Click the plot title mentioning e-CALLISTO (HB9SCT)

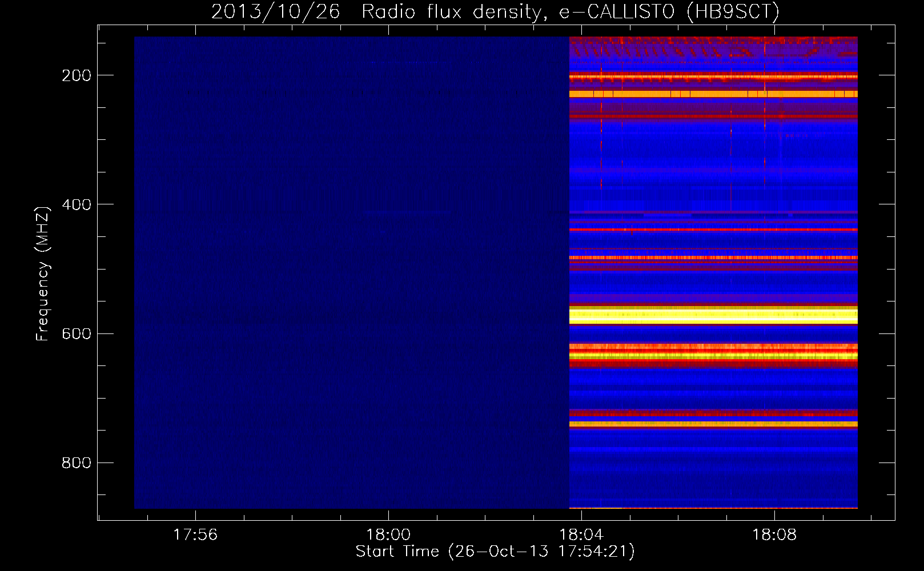tap(495, 11)
